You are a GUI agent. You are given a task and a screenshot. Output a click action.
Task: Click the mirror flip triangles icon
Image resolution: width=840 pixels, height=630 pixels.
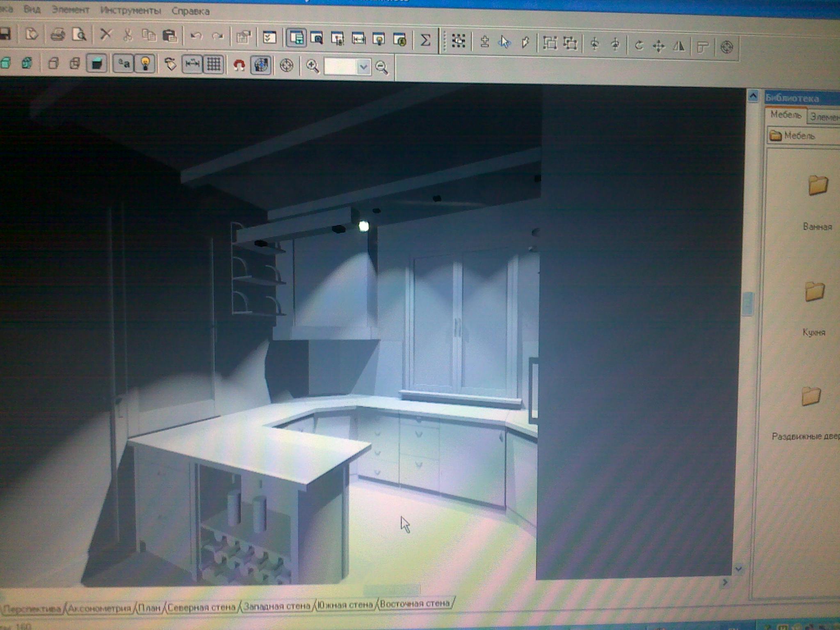(x=679, y=46)
